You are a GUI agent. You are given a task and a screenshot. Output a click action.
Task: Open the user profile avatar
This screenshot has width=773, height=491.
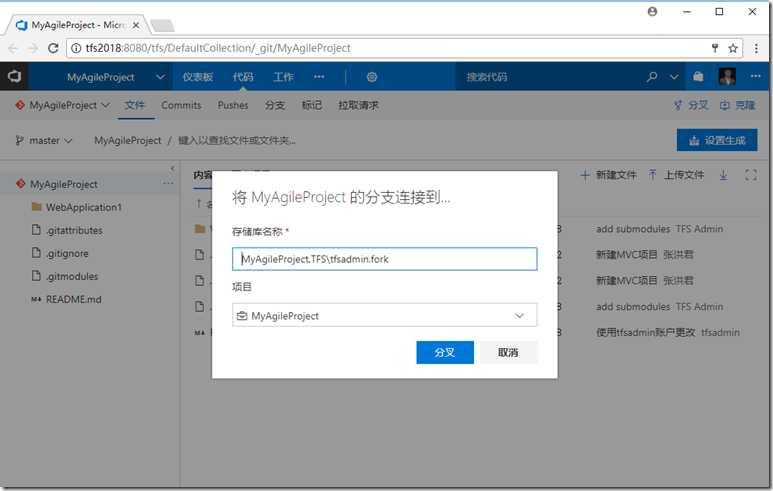click(x=727, y=76)
